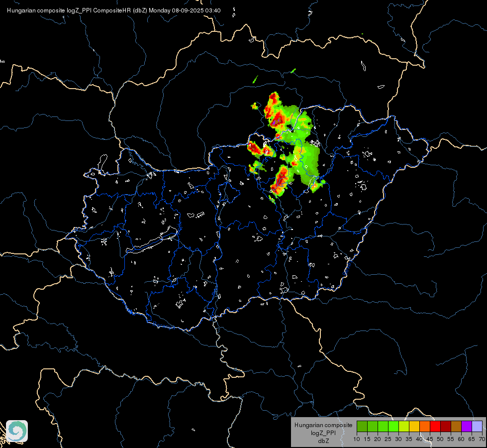This screenshot has height=448, width=487.
Task: Click the legend scale value 45
Action: pyautogui.click(x=429, y=440)
